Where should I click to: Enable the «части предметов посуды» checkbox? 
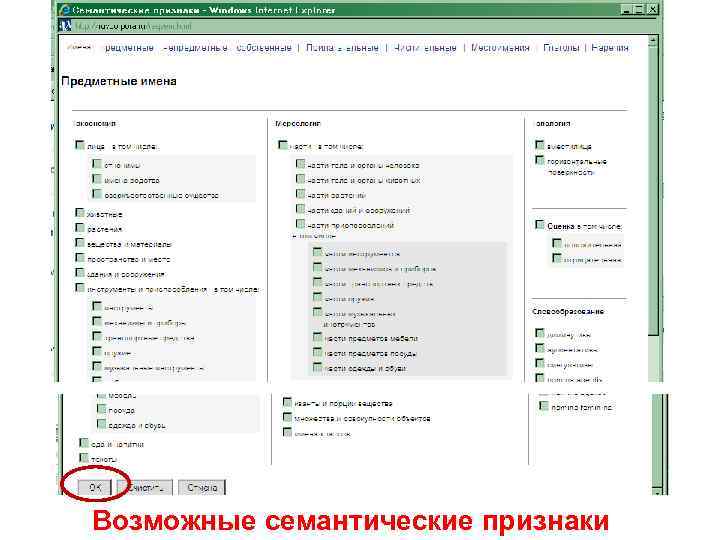317,352
